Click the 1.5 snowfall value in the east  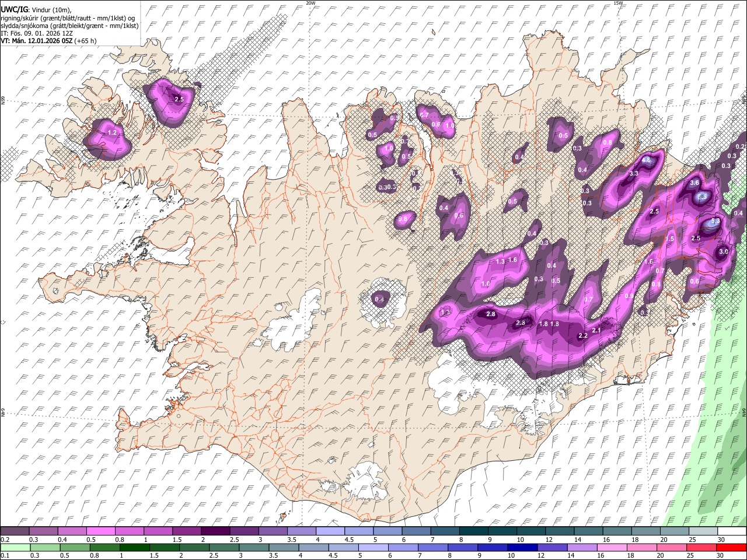(670, 239)
